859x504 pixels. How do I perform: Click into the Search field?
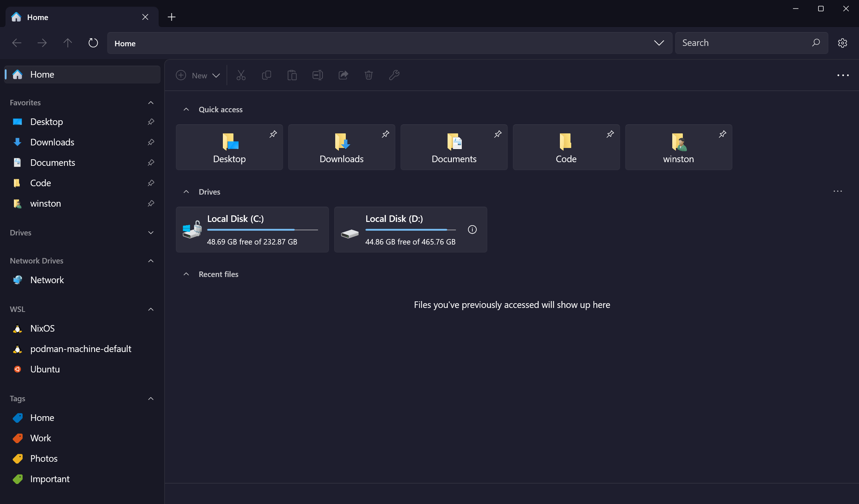click(744, 43)
